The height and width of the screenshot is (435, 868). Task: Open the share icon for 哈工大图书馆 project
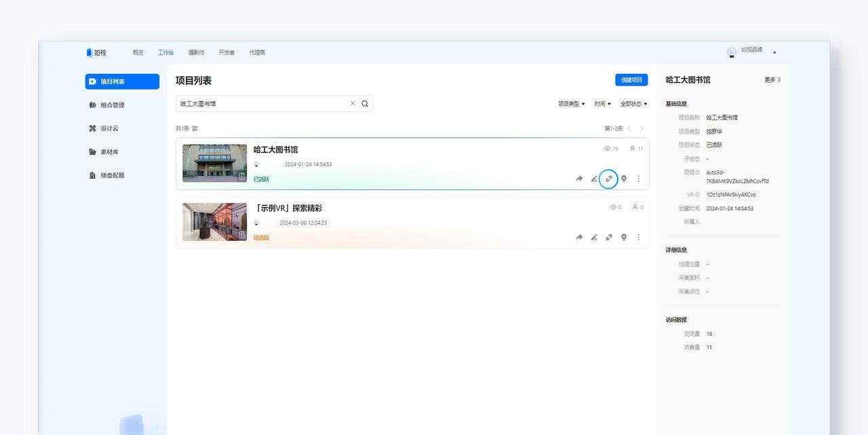coord(578,178)
